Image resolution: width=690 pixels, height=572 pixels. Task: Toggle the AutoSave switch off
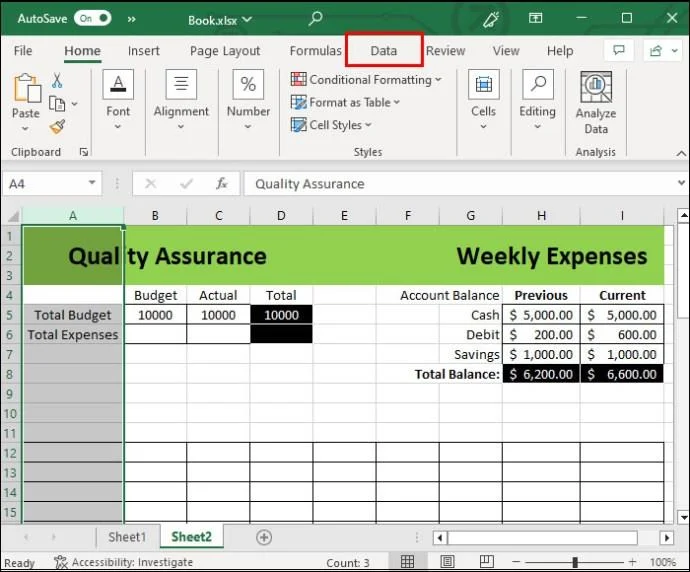pos(91,19)
